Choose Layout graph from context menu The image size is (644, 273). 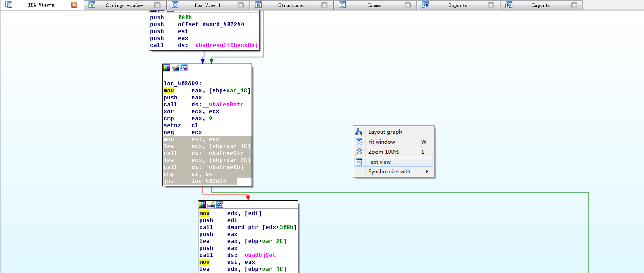[x=385, y=132]
